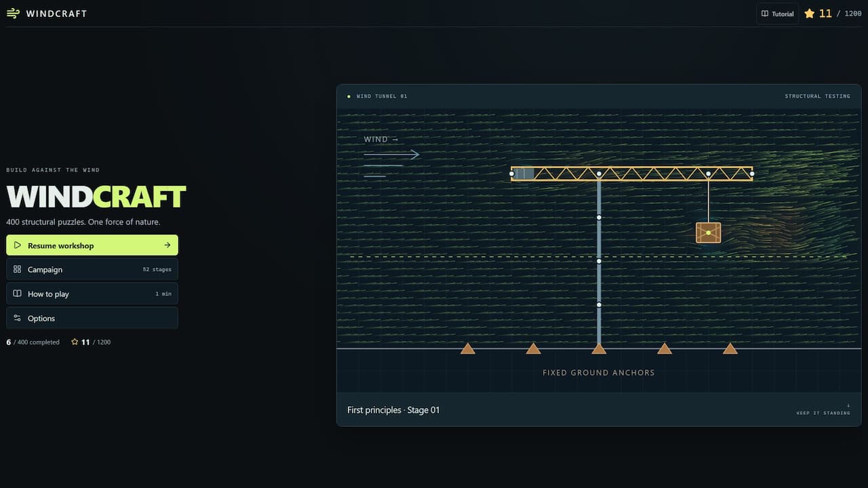This screenshot has width=868, height=488.
Task: Click the Campaign grid icon
Action: (18, 269)
